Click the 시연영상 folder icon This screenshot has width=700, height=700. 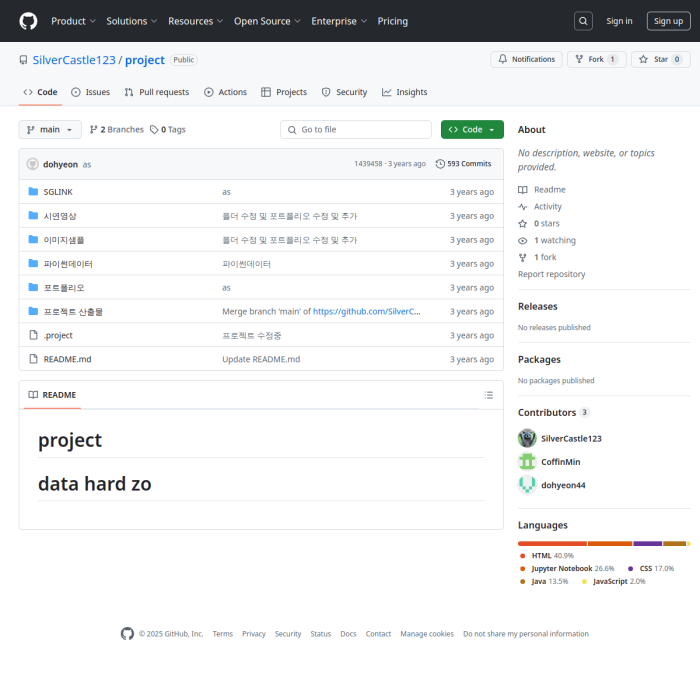point(33,216)
